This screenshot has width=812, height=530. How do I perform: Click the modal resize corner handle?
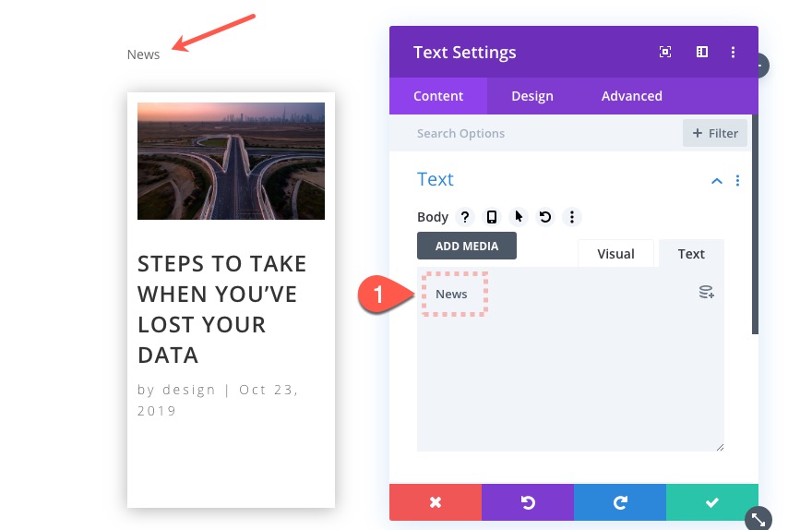point(758,519)
